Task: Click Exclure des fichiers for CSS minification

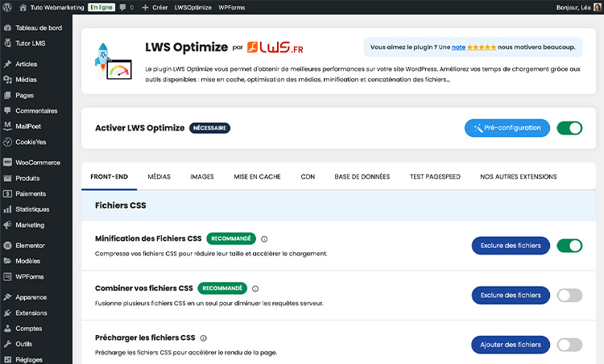Action: [x=511, y=246]
